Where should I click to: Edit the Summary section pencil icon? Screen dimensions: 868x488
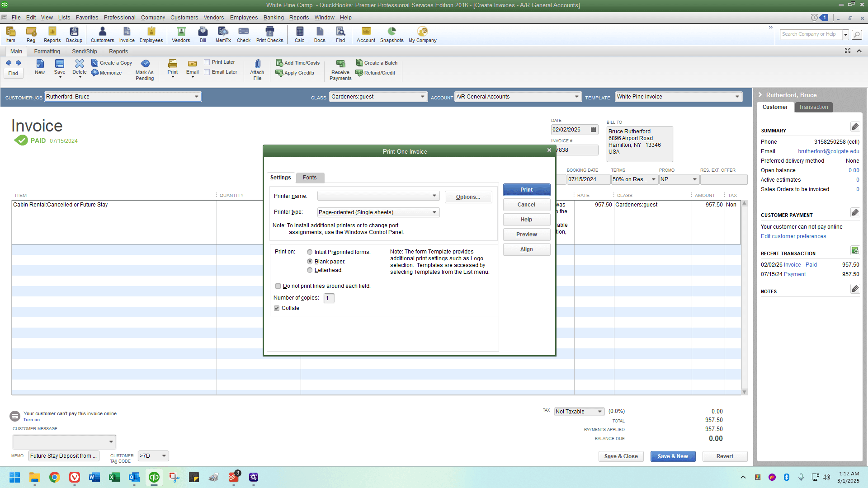tap(855, 127)
